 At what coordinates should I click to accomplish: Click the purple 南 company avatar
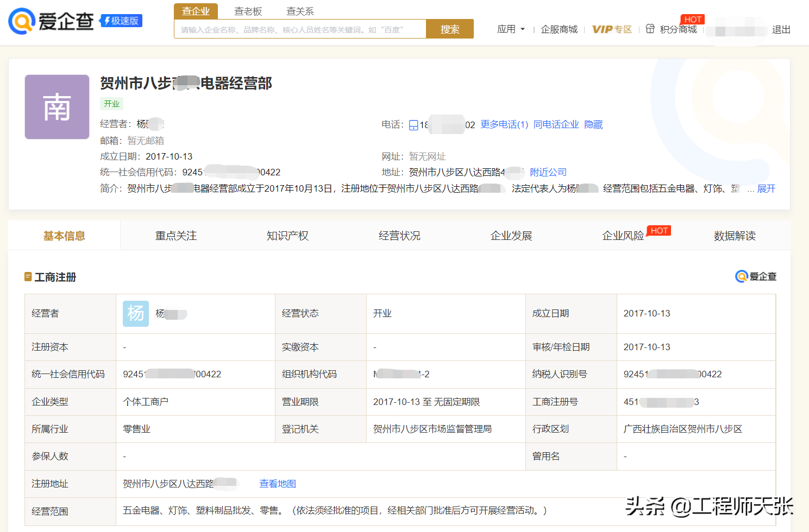pos(57,107)
